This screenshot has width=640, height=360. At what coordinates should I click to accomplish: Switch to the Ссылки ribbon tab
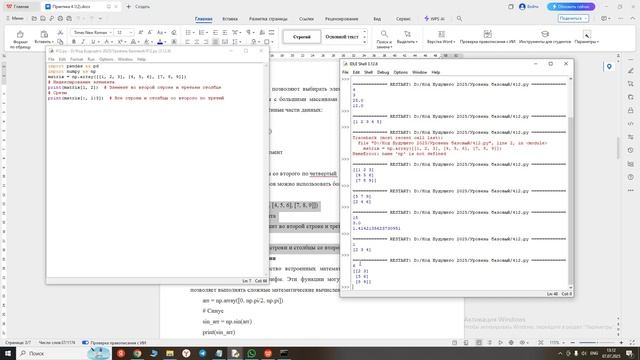click(x=306, y=19)
